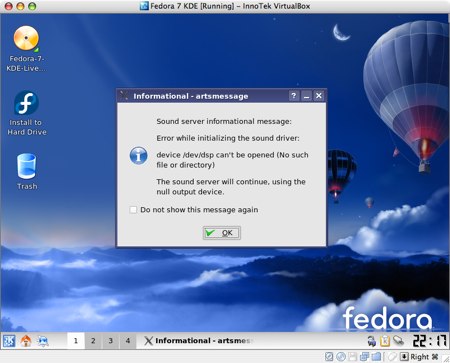Viewport: 450px width, 363px height.
Task: Tick Do not show this message again
Action: click(x=133, y=210)
